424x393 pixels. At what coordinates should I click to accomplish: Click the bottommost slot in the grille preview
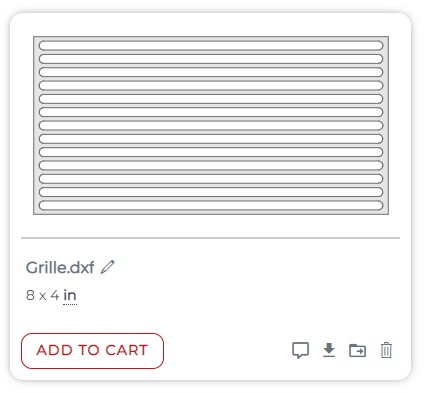pyautogui.click(x=211, y=205)
